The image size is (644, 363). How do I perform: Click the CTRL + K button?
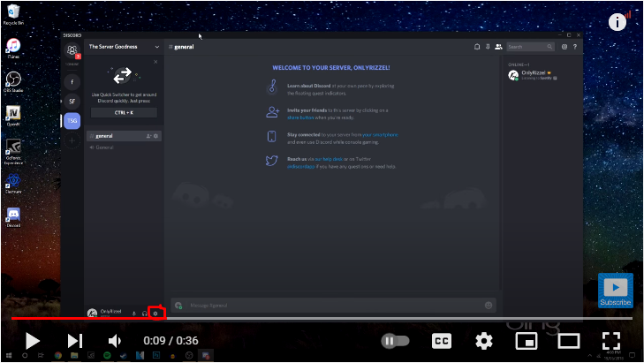point(124,112)
